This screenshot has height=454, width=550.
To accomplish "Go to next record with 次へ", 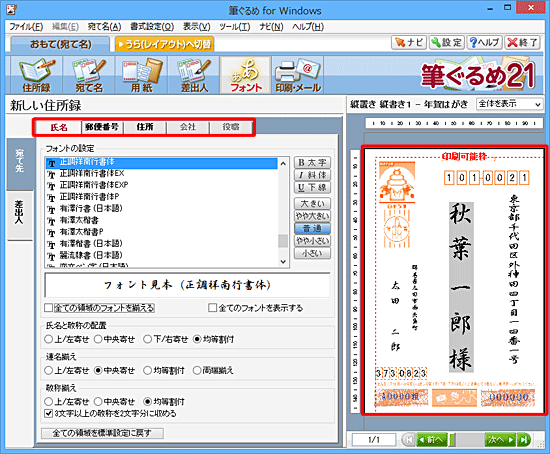I will click(501, 440).
